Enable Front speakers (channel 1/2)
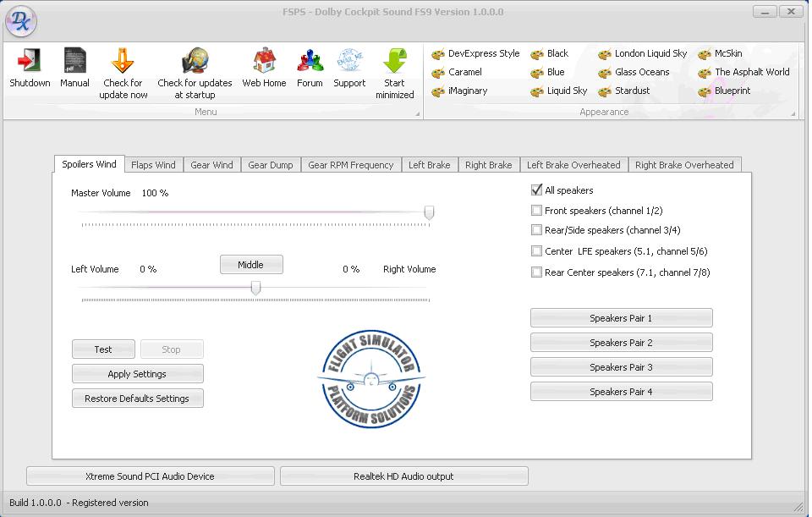Screen dimensions: 812x517 (x=536, y=211)
